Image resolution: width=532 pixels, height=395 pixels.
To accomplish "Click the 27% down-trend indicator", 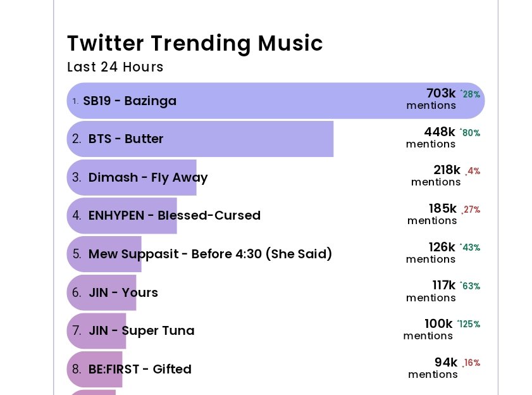I will tap(471, 210).
